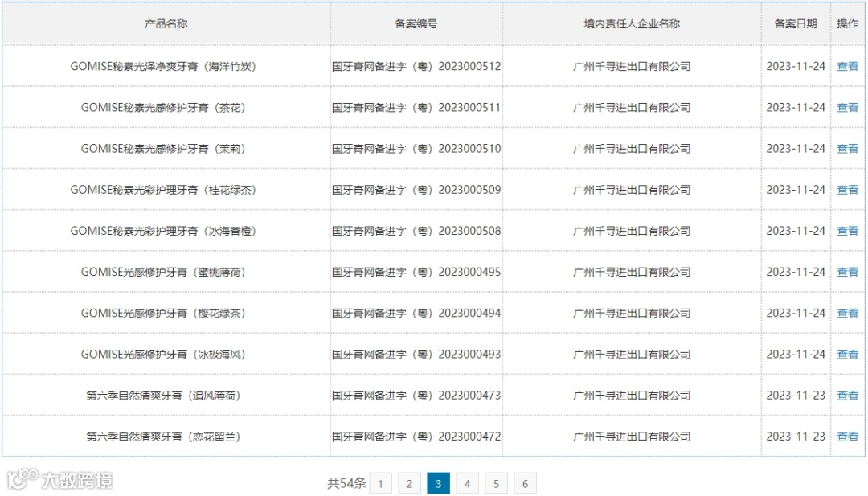Go to page 2 of results
Viewport: 868px width, 496px height.
(x=409, y=483)
